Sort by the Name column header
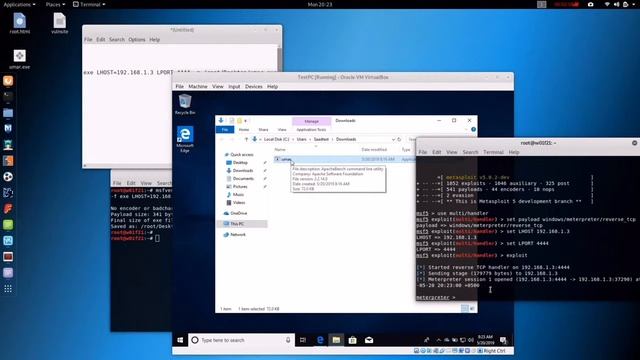This screenshot has height=360, width=640. click(280, 149)
